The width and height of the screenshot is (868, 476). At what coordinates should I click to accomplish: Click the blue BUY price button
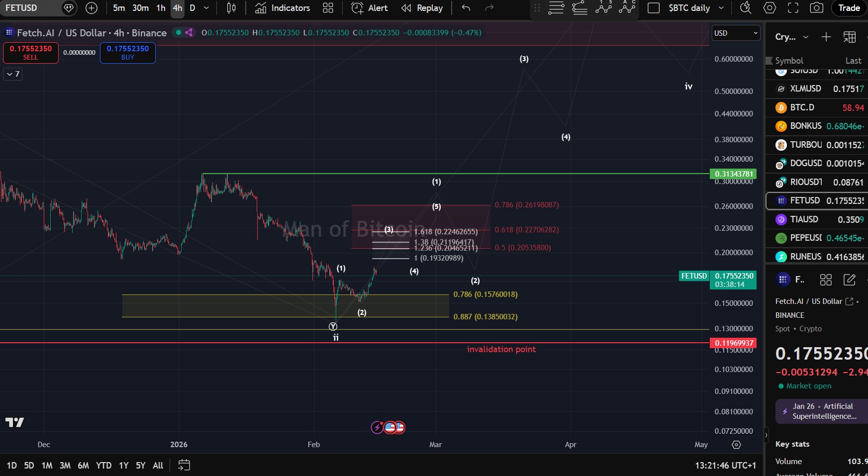coord(128,53)
